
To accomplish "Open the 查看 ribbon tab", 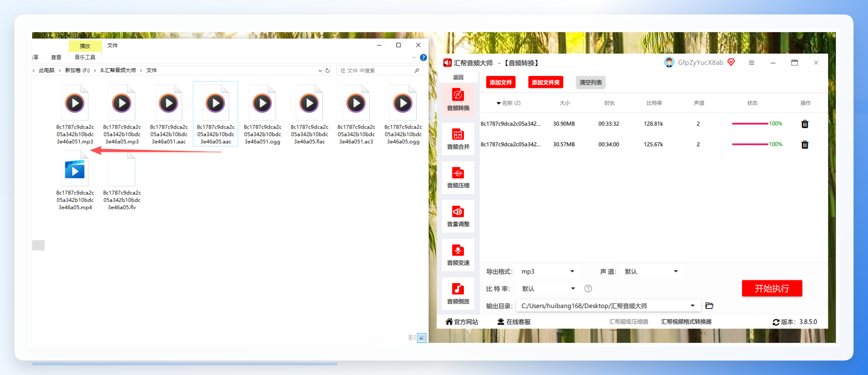I will click(x=56, y=57).
